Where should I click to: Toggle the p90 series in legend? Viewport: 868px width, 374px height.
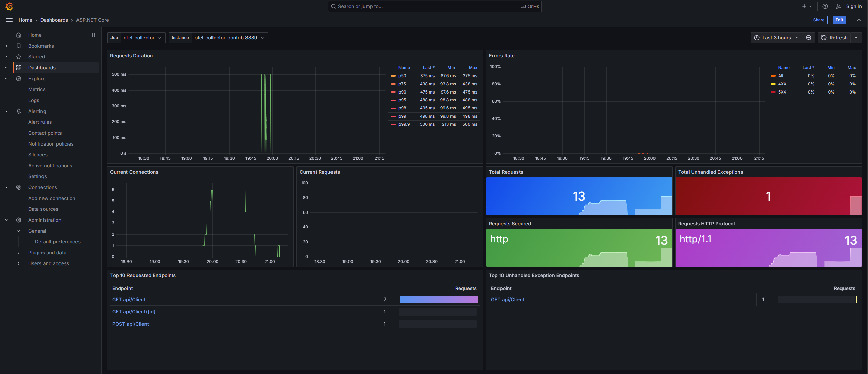pyautogui.click(x=402, y=92)
